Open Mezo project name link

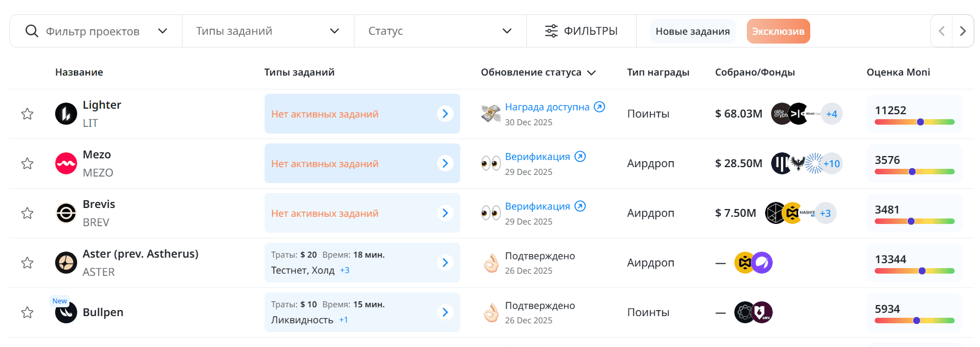[97, 154]
